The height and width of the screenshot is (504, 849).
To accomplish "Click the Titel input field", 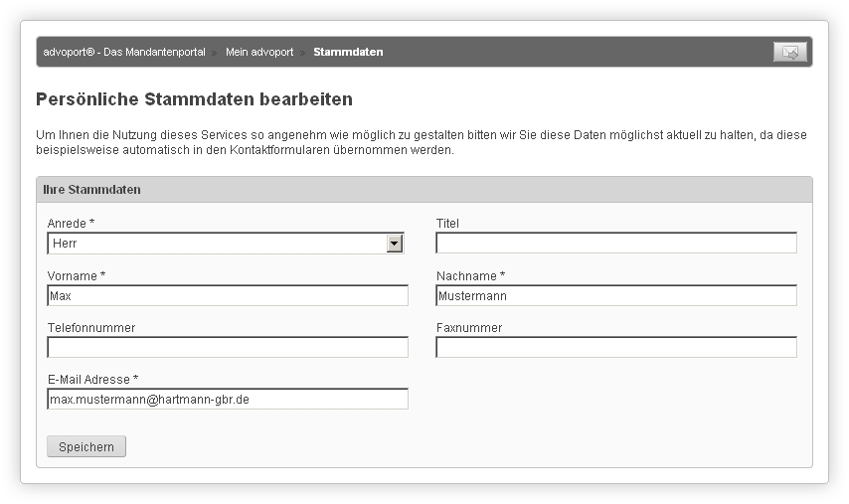I will click(616, 244).
